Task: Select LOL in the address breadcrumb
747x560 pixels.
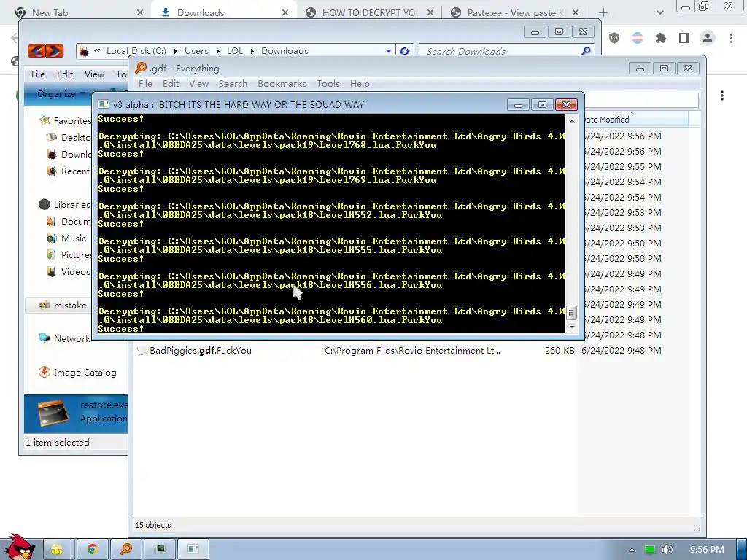Action: [235, 51]
